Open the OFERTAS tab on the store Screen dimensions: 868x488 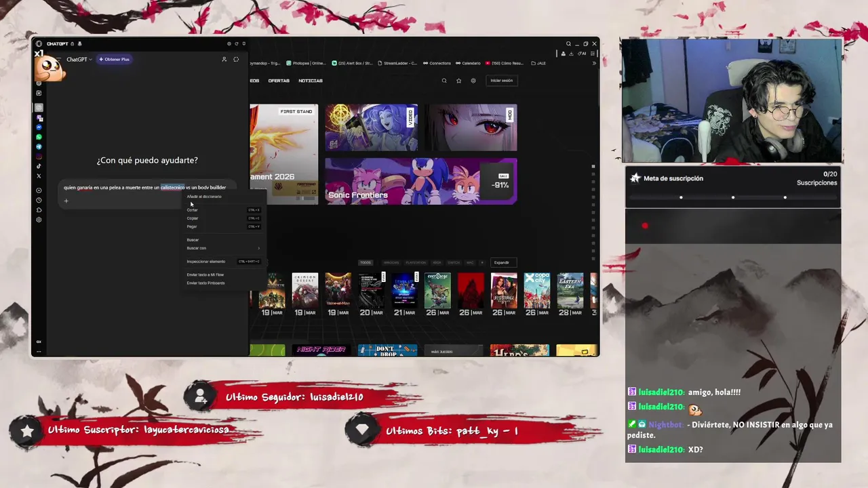[279, 81]
